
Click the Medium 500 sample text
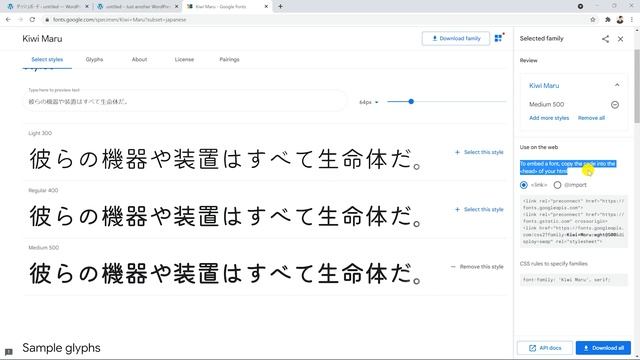pyautogui.click(x=224, y=273)
